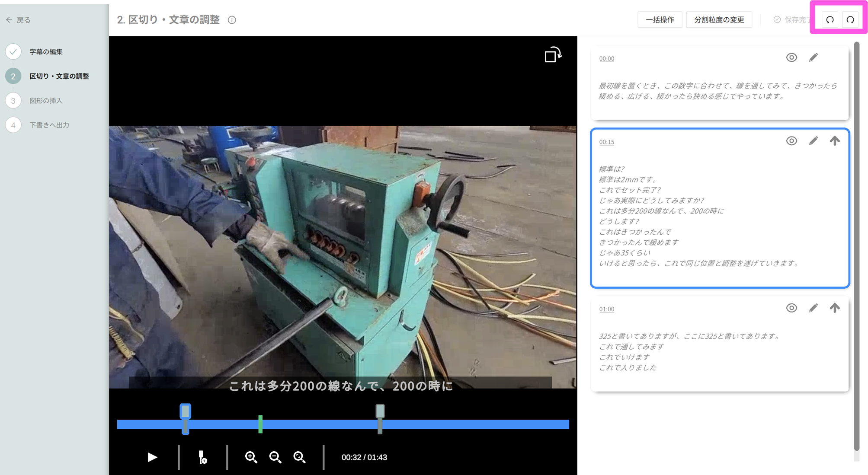This screenshot has width=868, height=475.
Task: Click the add split marker icon
Action: pos(202,457)
